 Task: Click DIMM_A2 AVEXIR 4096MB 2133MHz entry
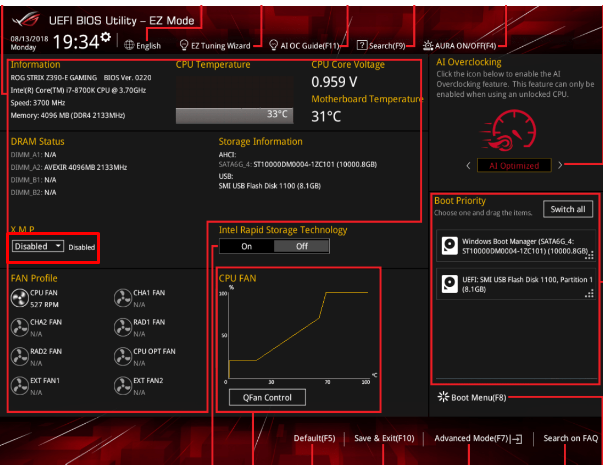pyautogui.click(x=69, y=167)
